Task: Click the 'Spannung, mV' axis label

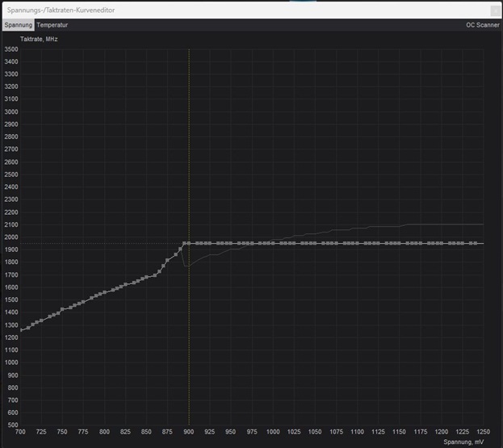Action: tap(464, 442)
